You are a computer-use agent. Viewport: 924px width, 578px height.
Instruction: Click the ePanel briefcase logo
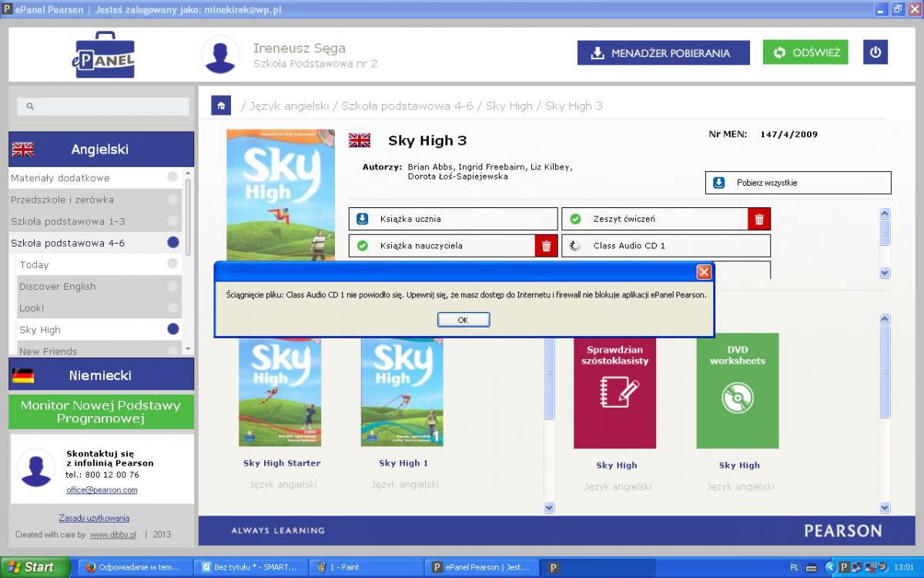coord(103,54)
